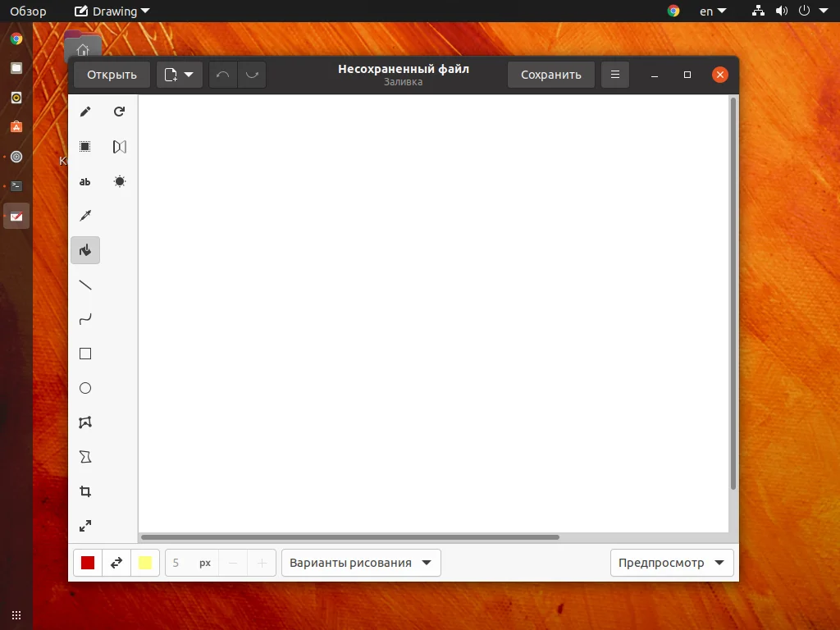The height and width of the screenshot is (630, 840).
Task: Choose the Line drawing tool
Action: 85,285
